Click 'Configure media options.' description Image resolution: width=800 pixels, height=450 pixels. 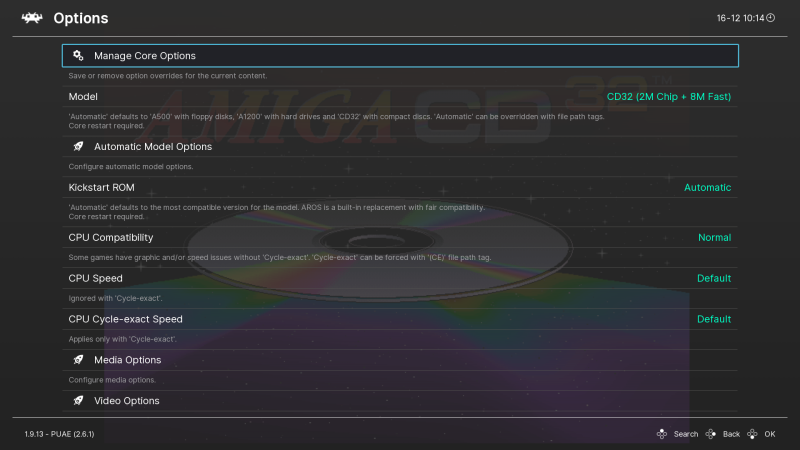click(x=112, y=380)
